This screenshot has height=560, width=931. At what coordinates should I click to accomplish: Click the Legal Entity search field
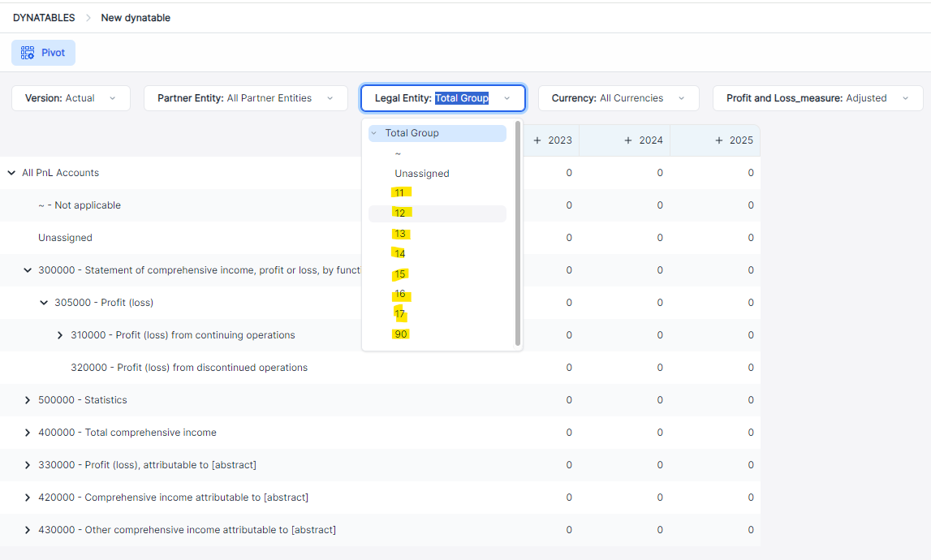pyautogui.click(x=462, y=98)
